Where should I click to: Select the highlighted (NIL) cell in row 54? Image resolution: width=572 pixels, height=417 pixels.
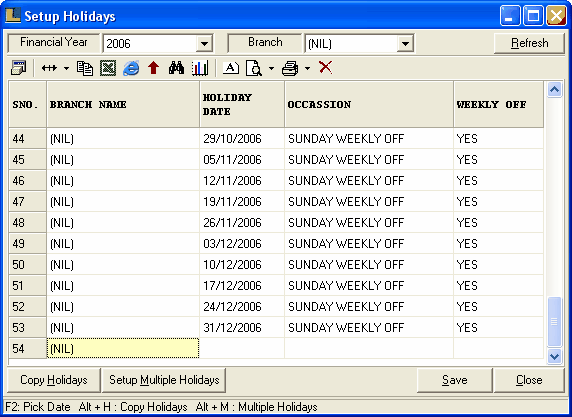pyautogui.click(x=123, y=348)
